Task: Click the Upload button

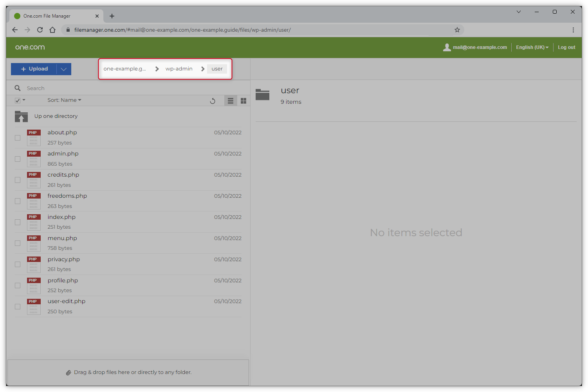Action: point(34,69)
